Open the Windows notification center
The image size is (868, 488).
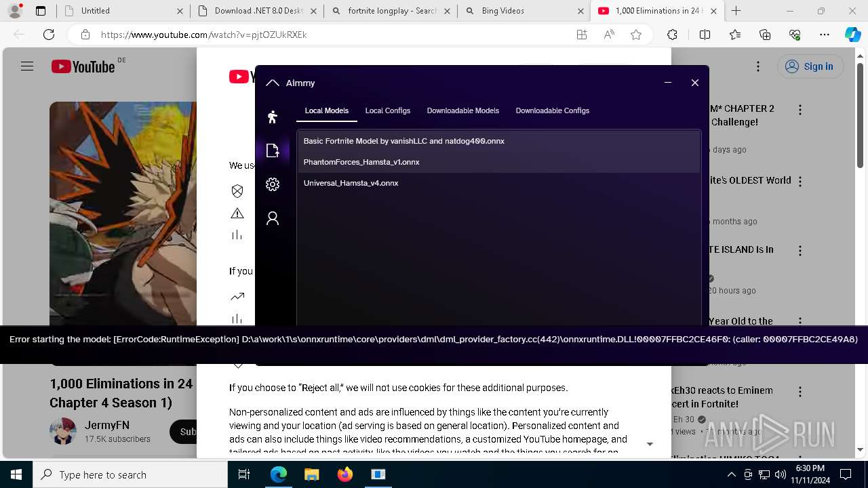[846, 474]
